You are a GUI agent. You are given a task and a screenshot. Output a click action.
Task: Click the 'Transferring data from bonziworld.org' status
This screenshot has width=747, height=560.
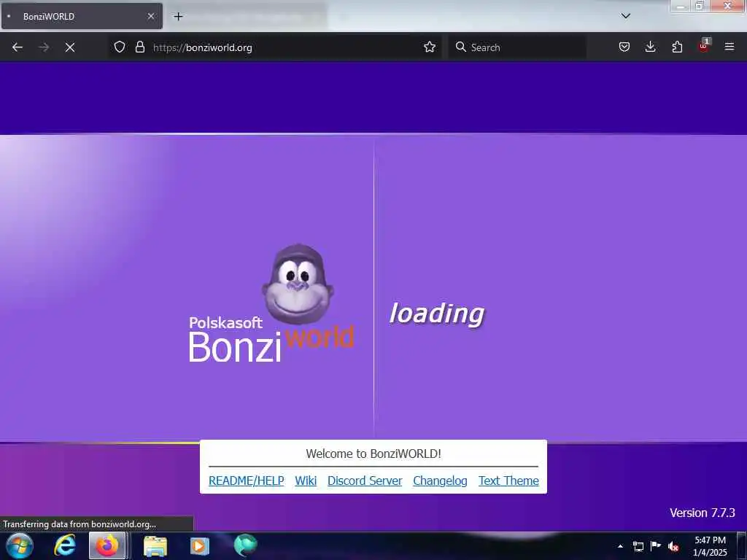point(80,524)
